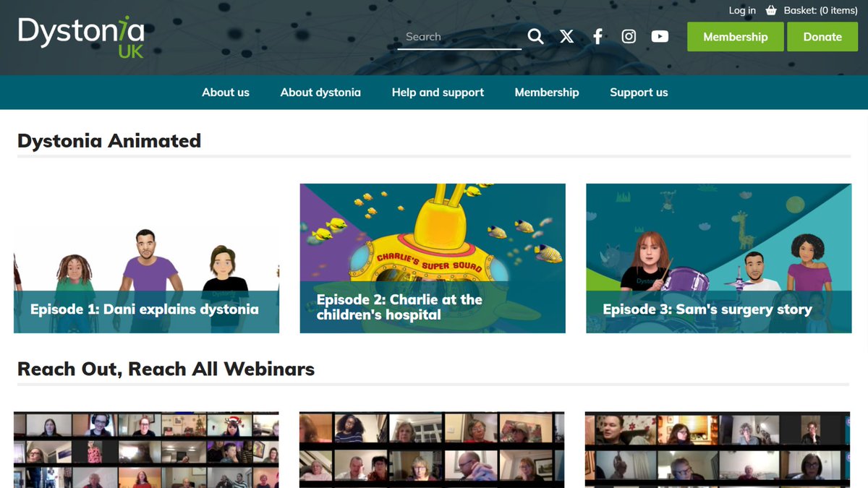This screenshot has height=488, width=868.
Task: Click the YouTube icon
Action: [660, 35]
